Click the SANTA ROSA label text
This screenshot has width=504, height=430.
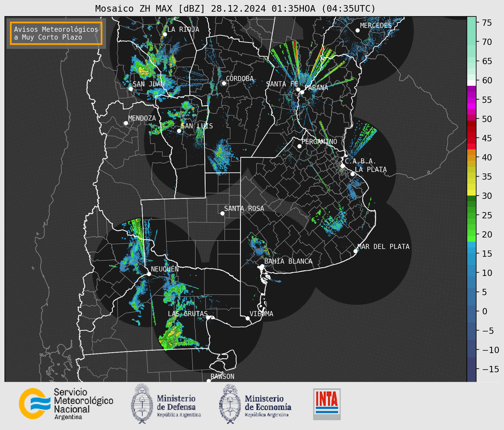point(244,208)
